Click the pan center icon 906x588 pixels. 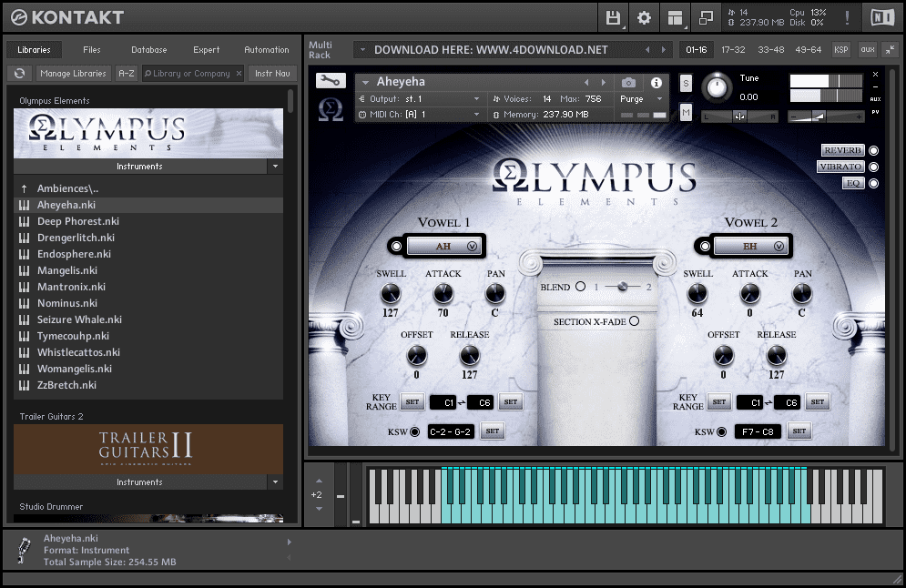click(739, 117)
